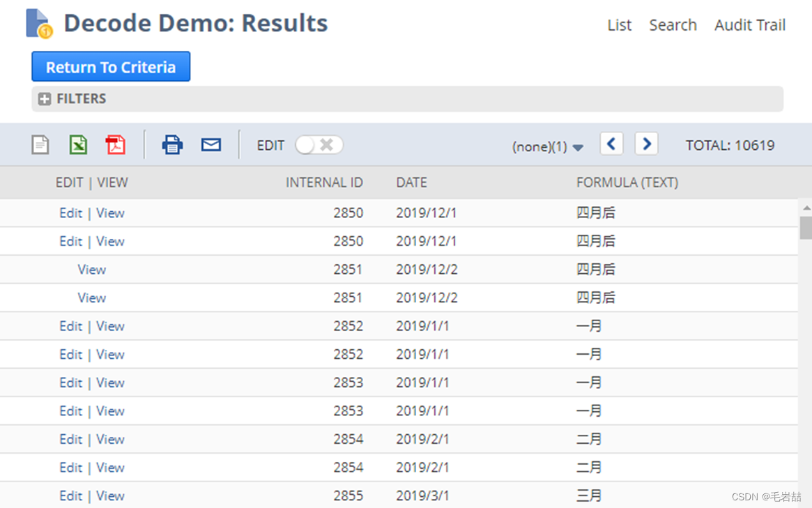Image resolution: width=812 pixels, height=508 pixels.
Task: Open the Audit Trail
Action: 750,25
